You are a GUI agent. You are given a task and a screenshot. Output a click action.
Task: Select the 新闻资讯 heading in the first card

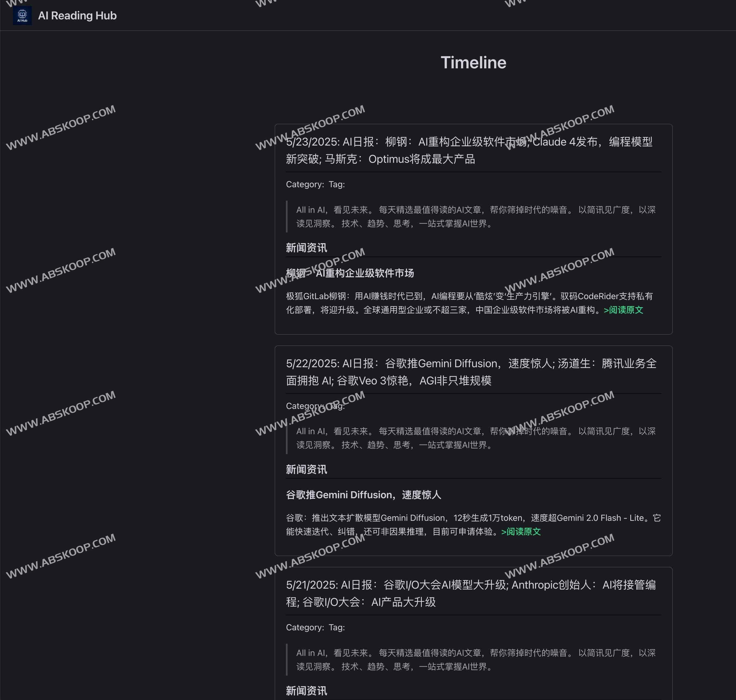tap(306, 248)
